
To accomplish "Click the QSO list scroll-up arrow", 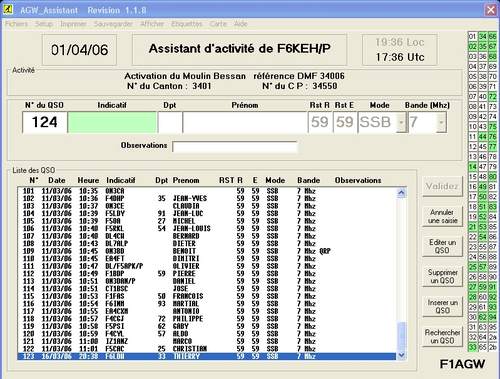I will [x=401, y=193].
